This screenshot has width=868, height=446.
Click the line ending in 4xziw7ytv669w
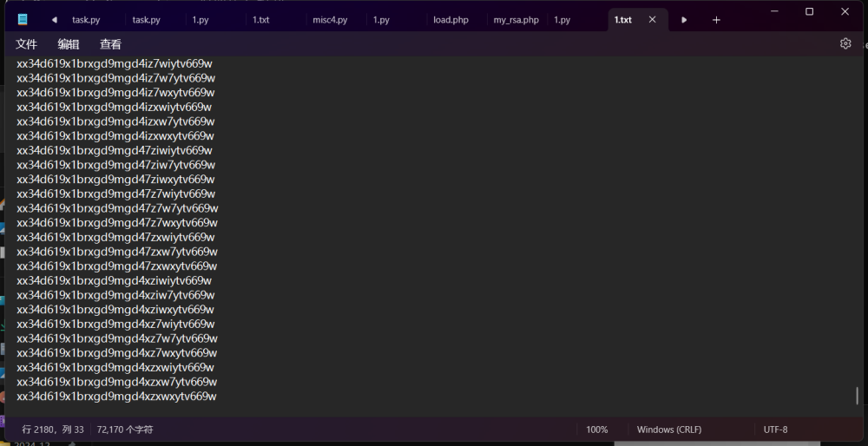[115, 295]
